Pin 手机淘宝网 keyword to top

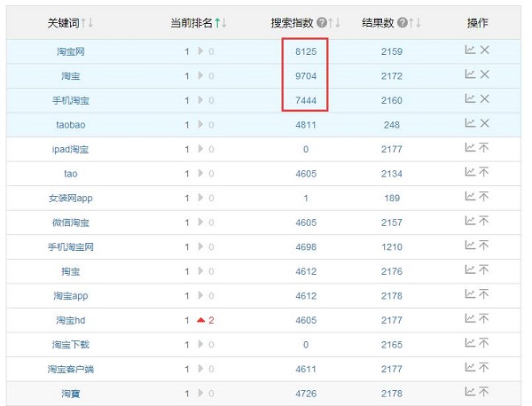pyautogui.click(x=484, y=246)
